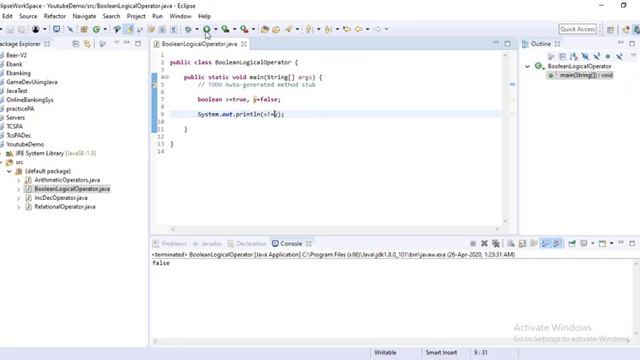Click Collapse All in Package Explorer
The image size is (640, 360).
click(76, 44)
